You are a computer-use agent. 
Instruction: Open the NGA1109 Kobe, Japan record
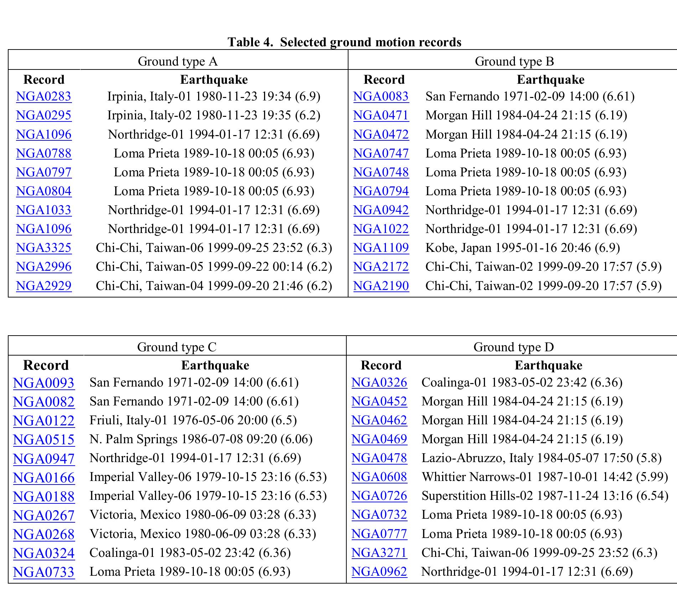[x=381, y=248]
